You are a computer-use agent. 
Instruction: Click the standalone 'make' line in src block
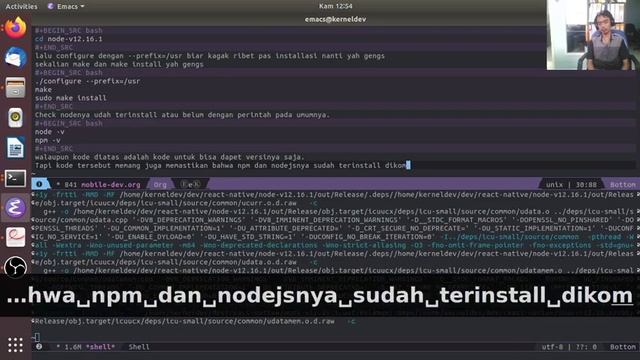pos(43,89)
